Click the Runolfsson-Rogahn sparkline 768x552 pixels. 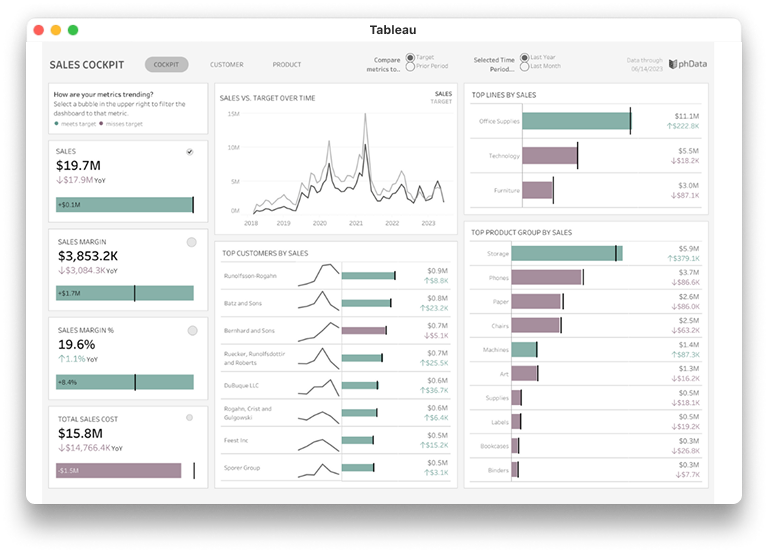[318, 275]
